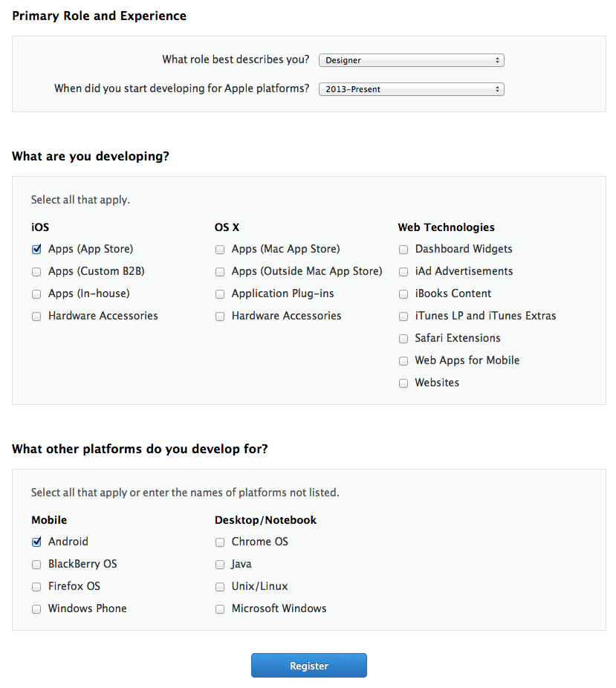Open the role description dropdown

coord(412,60)
